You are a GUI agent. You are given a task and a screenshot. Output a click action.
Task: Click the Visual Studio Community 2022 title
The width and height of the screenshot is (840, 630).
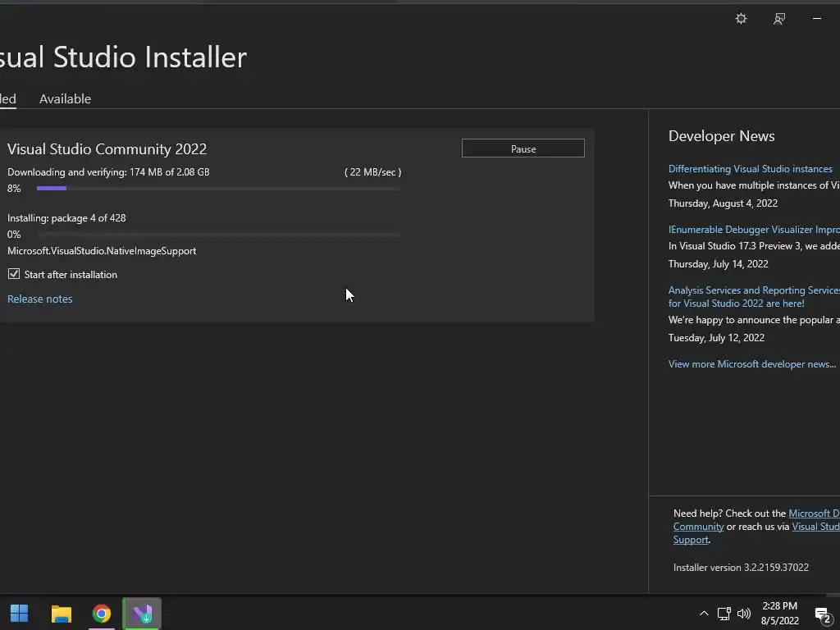pos(107,149)
